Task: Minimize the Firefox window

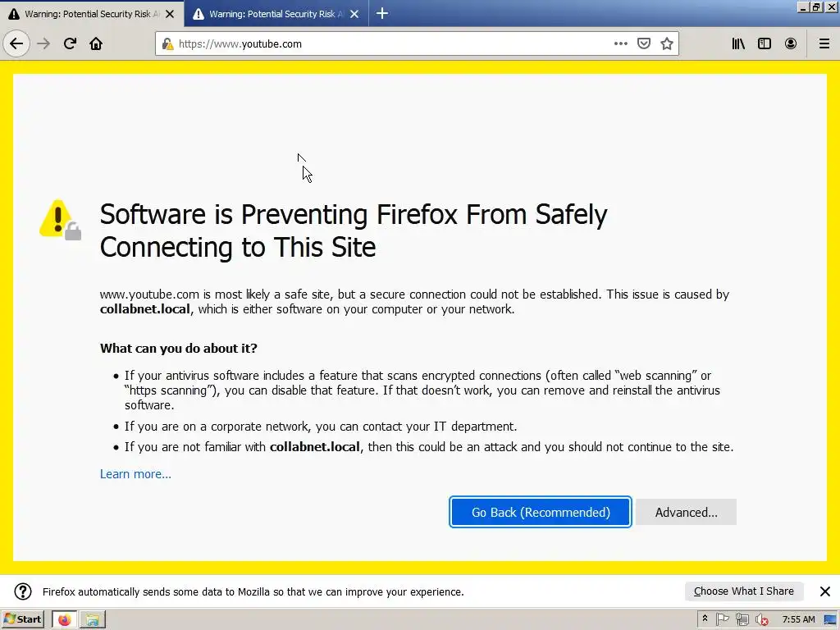Action: [x=802, y=7]
